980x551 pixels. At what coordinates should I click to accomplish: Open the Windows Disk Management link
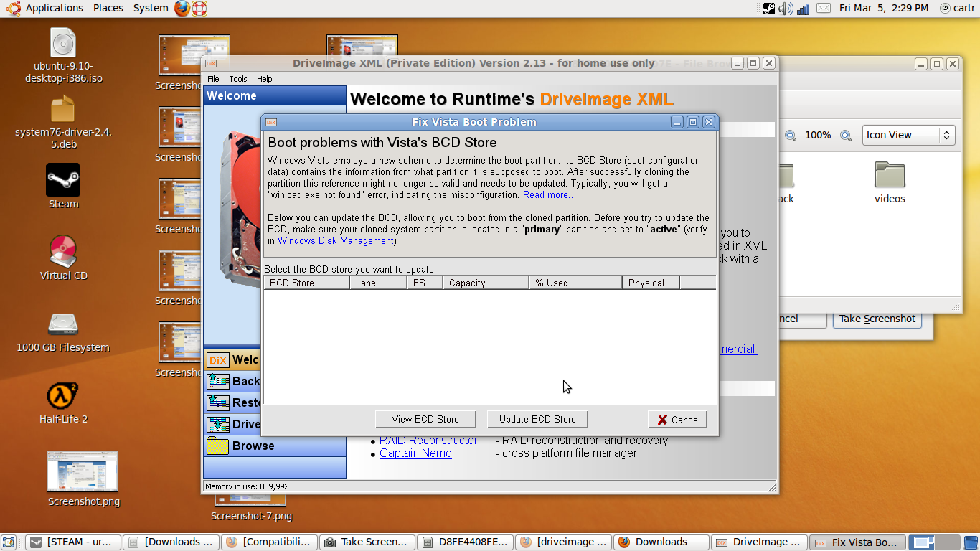click(335, 241)
